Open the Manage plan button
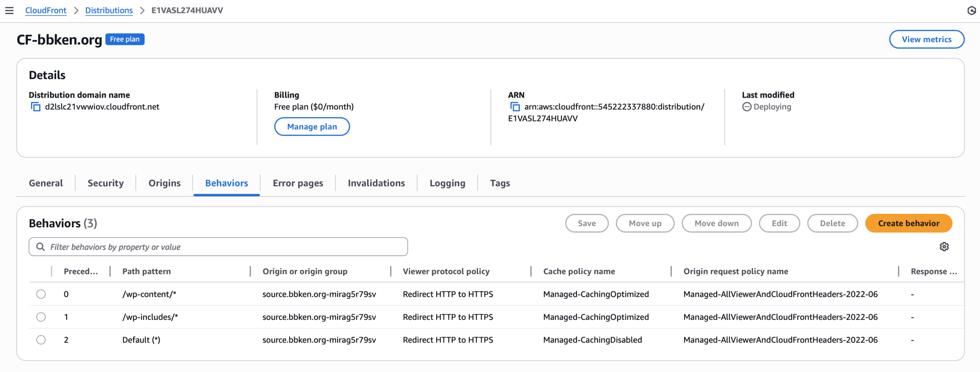 pos(312,127)
